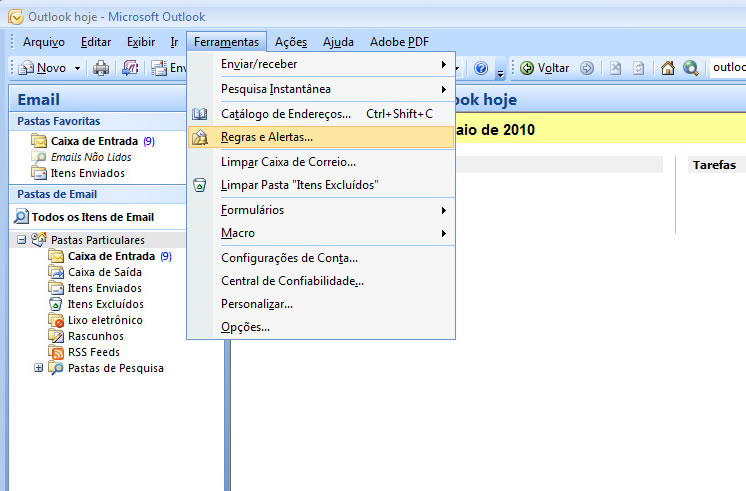Click the Home page icon

[x=667, y=68]
